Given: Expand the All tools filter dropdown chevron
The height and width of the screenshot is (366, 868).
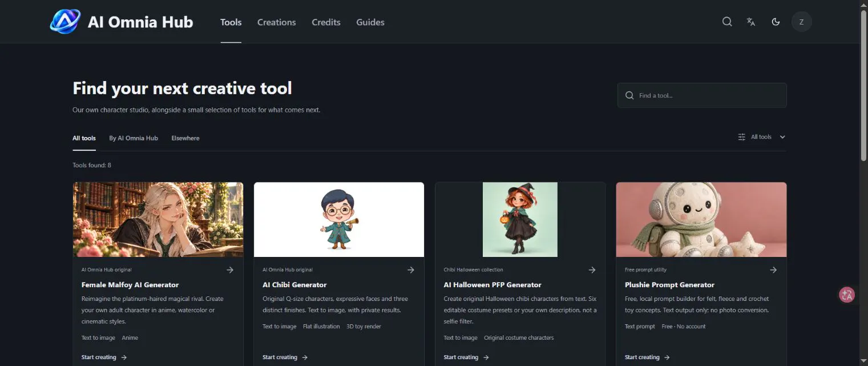Looking at the screenshot, I should tap(782, 137).
